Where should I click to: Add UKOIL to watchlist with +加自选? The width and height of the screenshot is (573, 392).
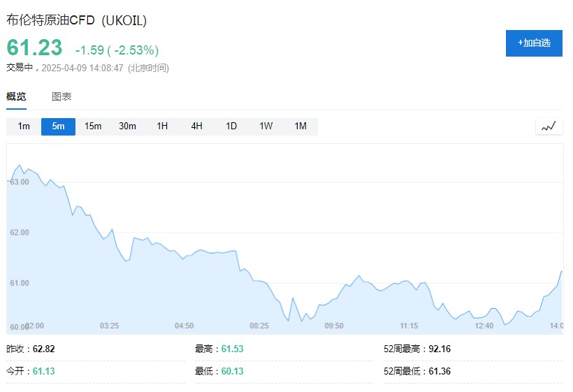coord(534,43)
